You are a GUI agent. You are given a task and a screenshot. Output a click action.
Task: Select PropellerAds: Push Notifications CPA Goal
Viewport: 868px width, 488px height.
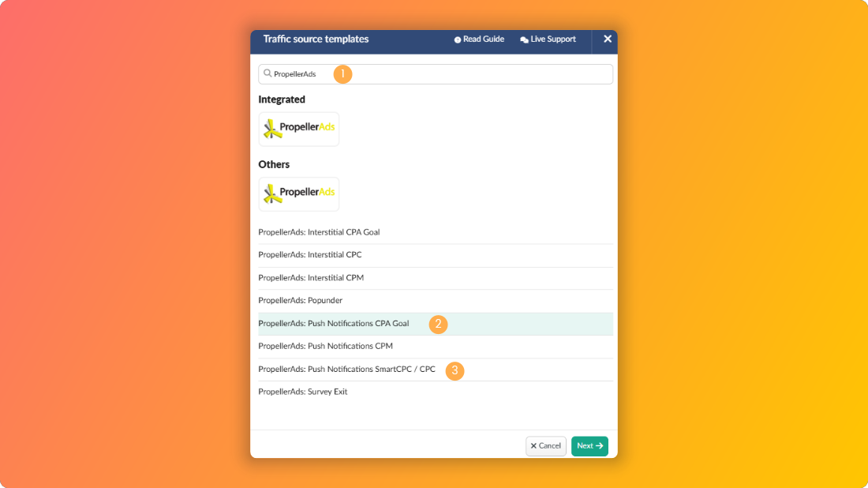point(435,324)
